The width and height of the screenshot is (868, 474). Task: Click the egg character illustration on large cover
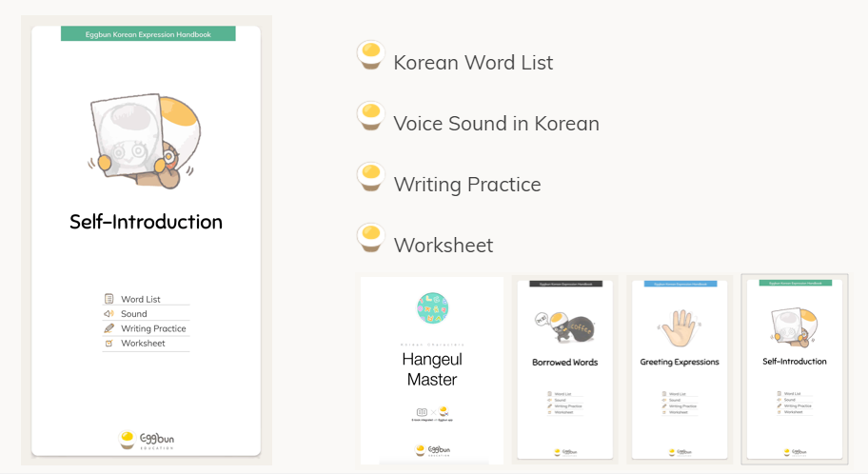point(146,139)
